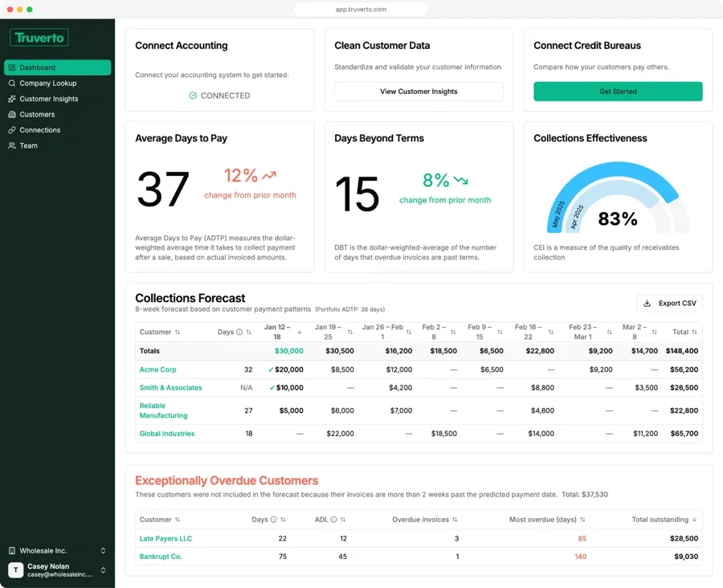Open the Acme Corp customer link
723x588 pixels.
pos(157,370)
